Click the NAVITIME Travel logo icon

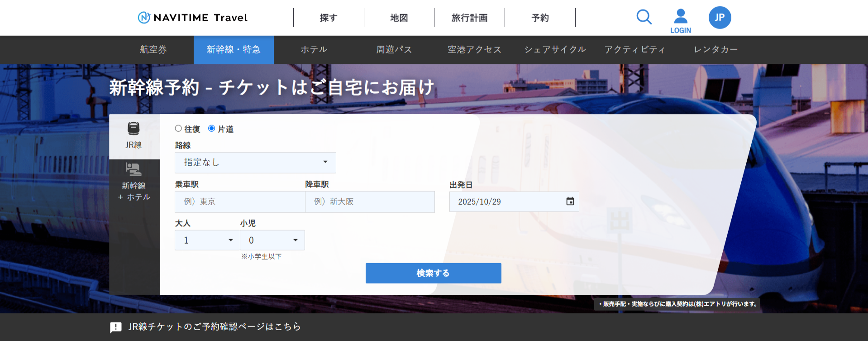pyautogui.click(x=144, y=18)
